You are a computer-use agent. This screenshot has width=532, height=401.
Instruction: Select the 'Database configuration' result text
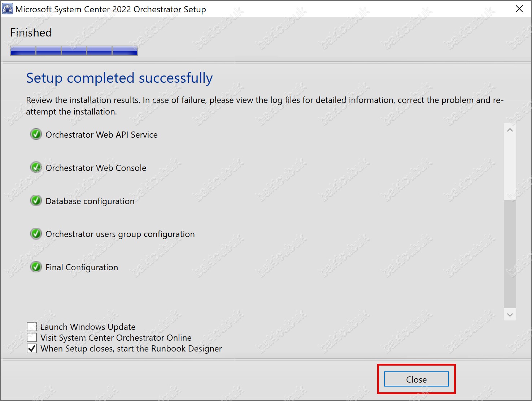point(90,201)
